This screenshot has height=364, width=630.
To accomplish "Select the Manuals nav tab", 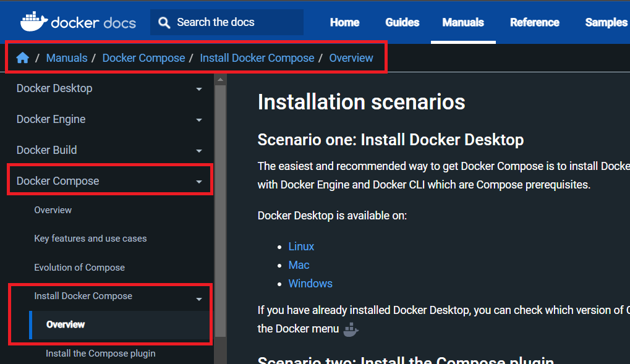I will coord(463,22).
